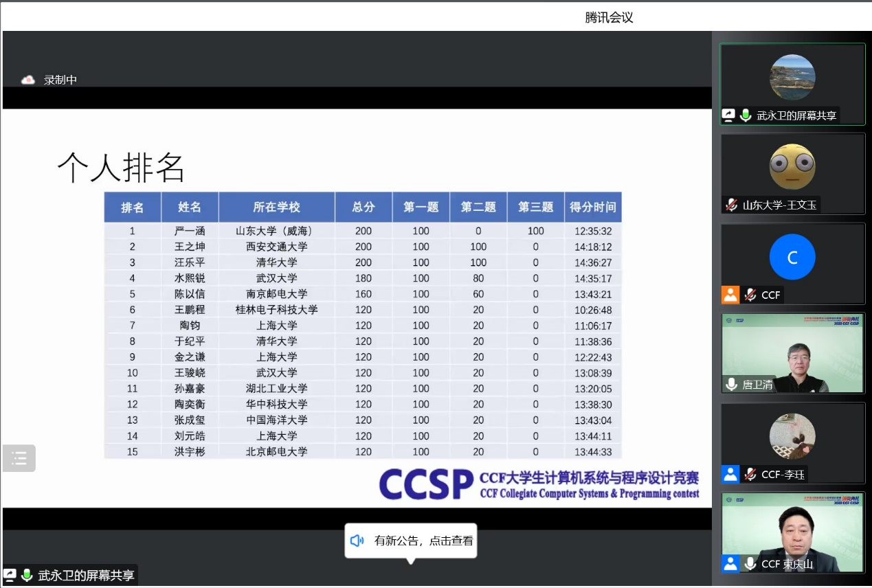Viewport: 872px width, 588px height.
Task: Click orange host badge on CCF tile
Action: coord(730,295)
